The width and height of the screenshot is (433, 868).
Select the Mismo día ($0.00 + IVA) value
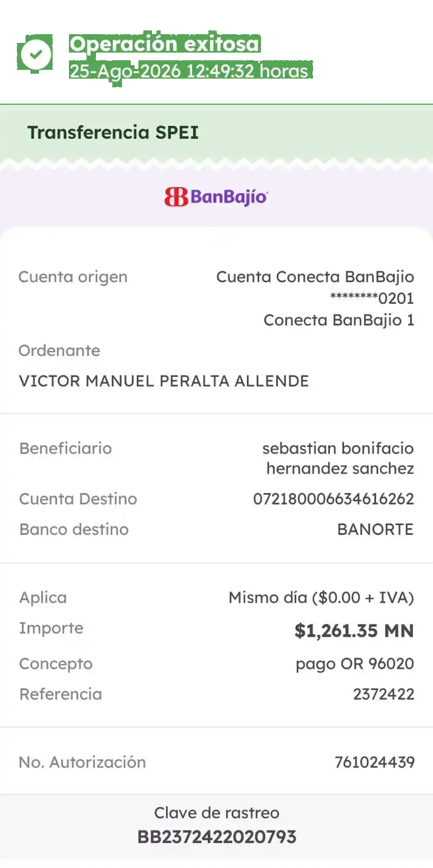click(x=321, y=598)
